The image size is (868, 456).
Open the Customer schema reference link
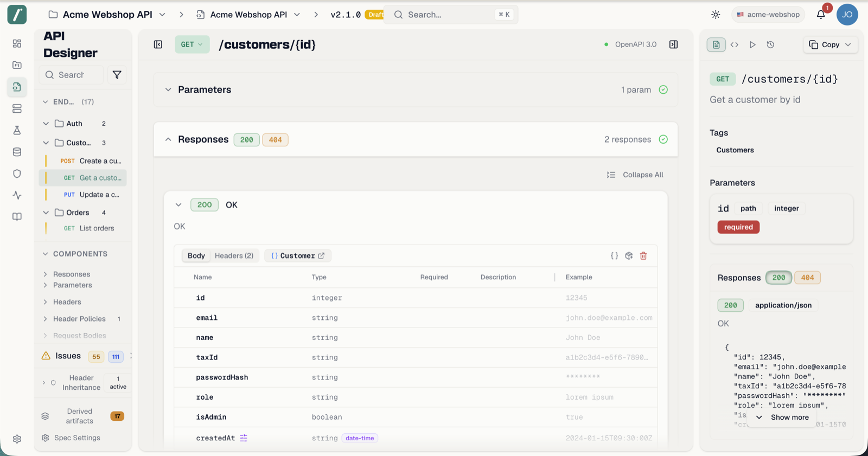click(298, 256)
